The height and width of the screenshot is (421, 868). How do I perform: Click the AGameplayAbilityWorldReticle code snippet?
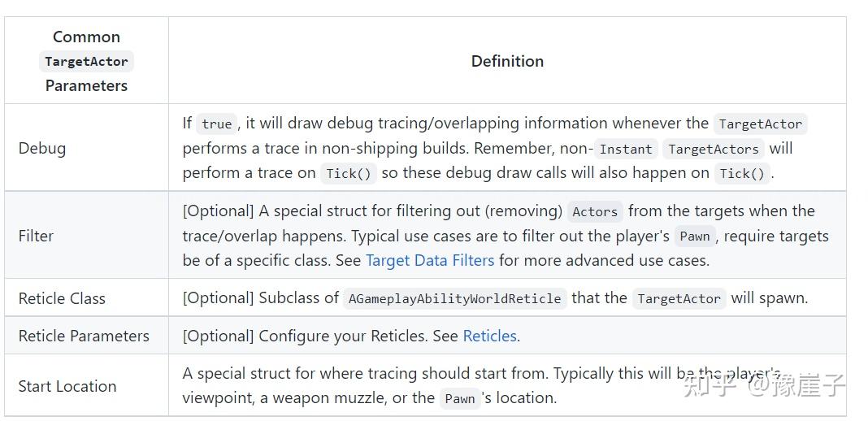pyautogui.click(x=454, y=299)
